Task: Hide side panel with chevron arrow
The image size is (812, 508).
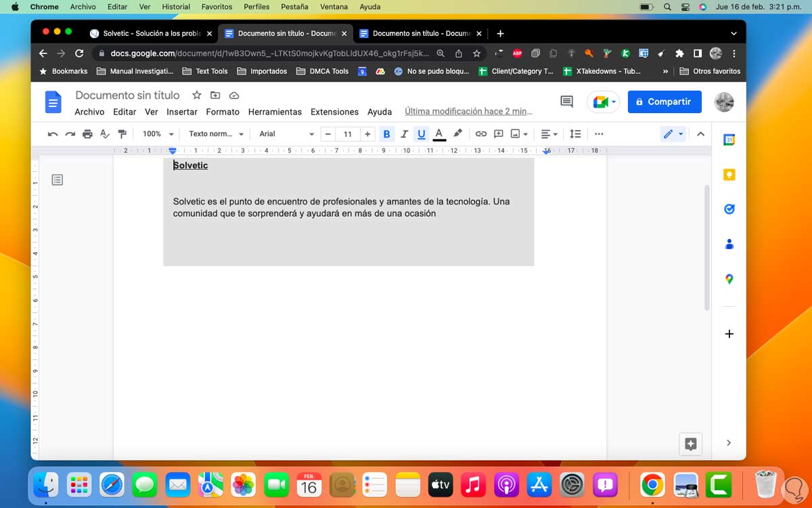Action: (x=729, y=443)
